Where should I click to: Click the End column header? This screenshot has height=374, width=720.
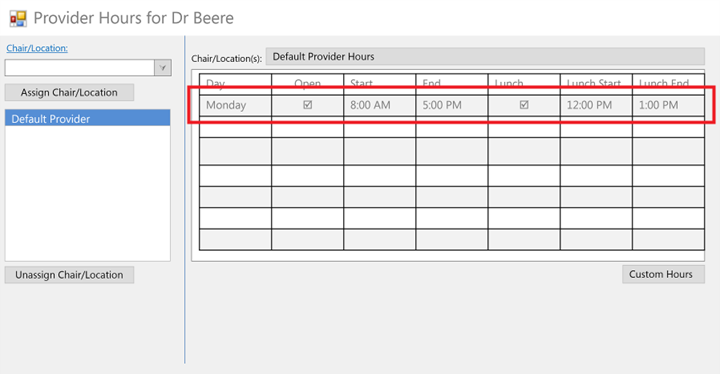pyautogui.click(x=452, y=84)
